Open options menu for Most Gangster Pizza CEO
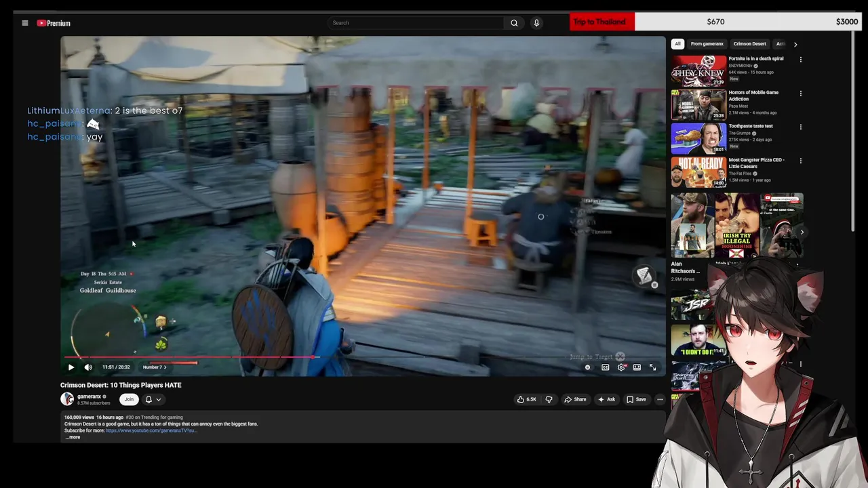 point(801,161)
